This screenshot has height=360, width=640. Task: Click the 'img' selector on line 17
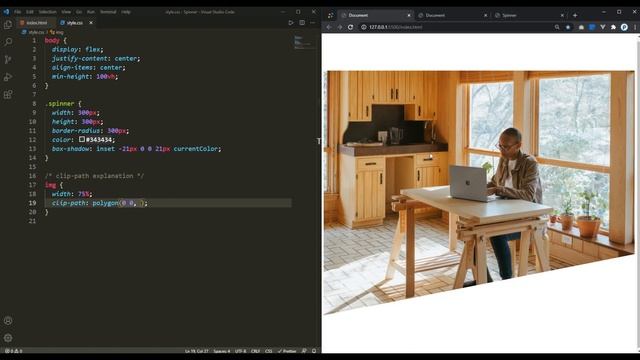50,185
